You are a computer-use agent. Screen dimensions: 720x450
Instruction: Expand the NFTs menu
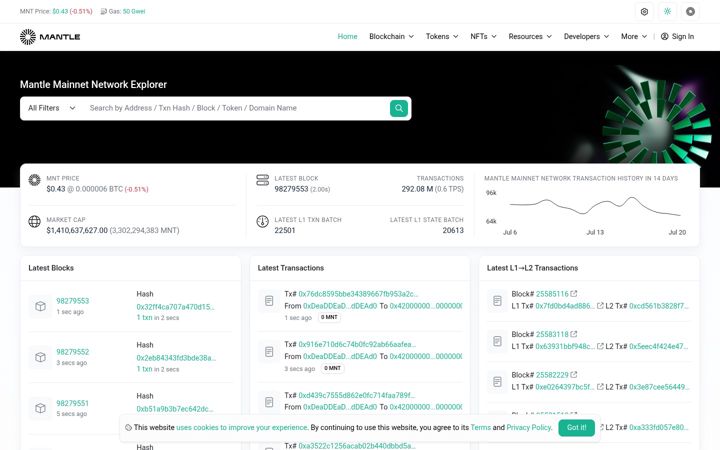tap(483, 36)
